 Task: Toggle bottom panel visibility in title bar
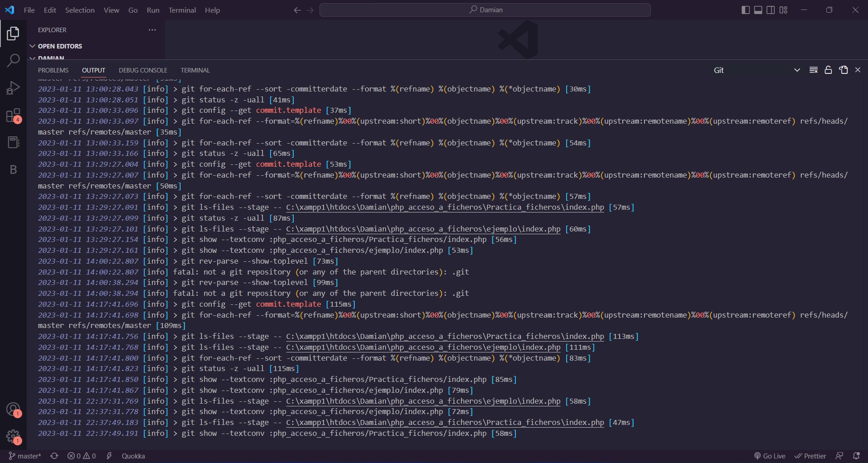click(x=758, y=10)
